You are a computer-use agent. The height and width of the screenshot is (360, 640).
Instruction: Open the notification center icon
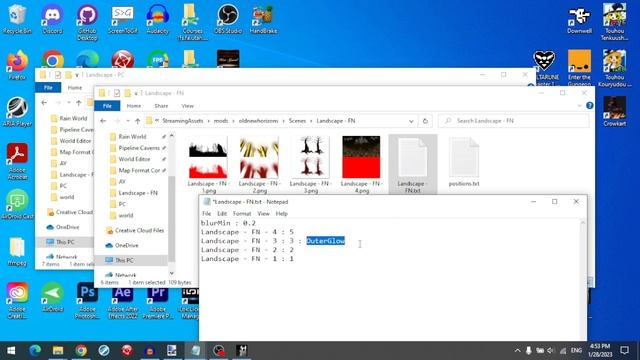(x=624, y=351)
